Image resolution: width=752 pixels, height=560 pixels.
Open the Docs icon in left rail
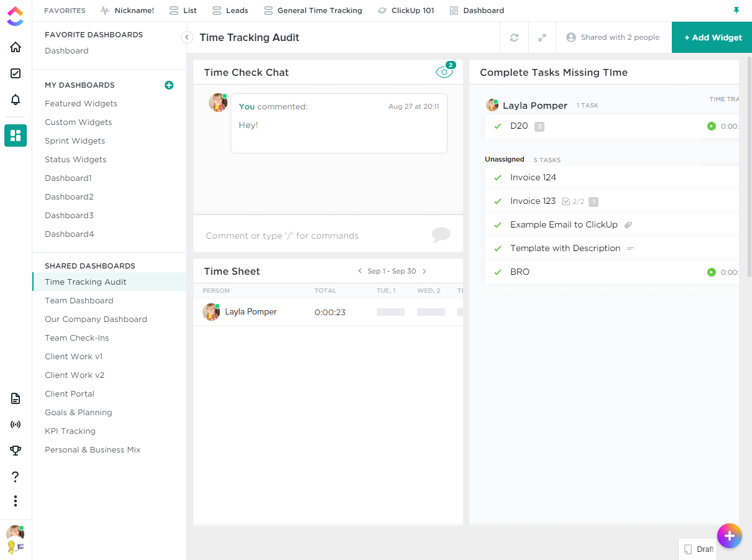(x=16, y=398)
